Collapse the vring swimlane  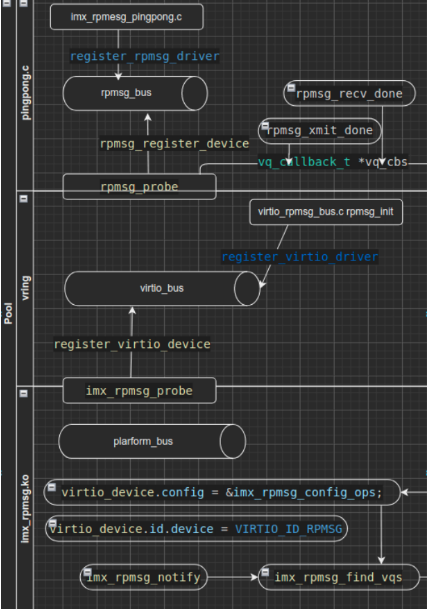pos(24,198)
